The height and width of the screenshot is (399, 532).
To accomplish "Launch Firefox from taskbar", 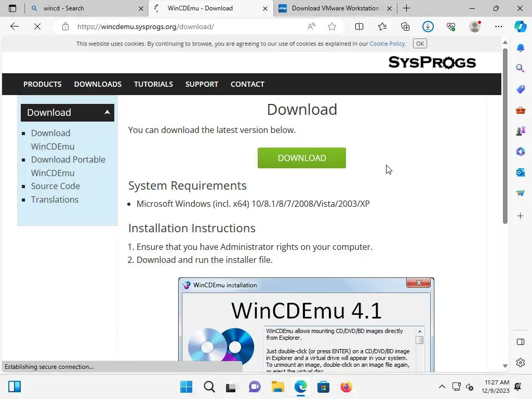I will pos(346,387).
